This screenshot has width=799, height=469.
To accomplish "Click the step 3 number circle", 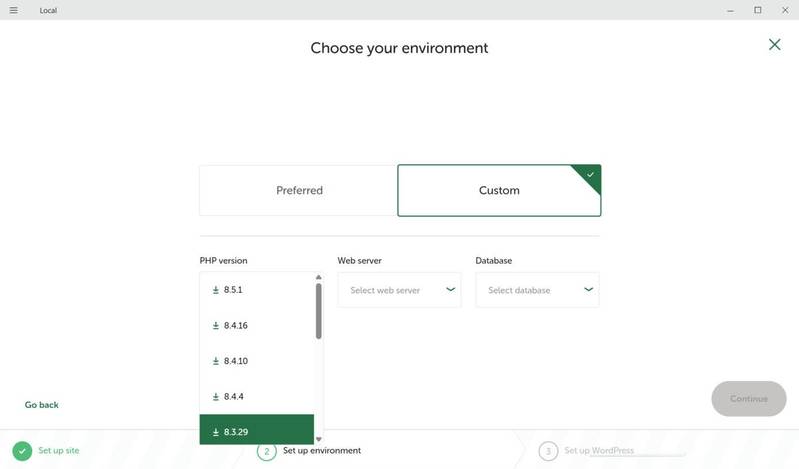I will 548,451.
